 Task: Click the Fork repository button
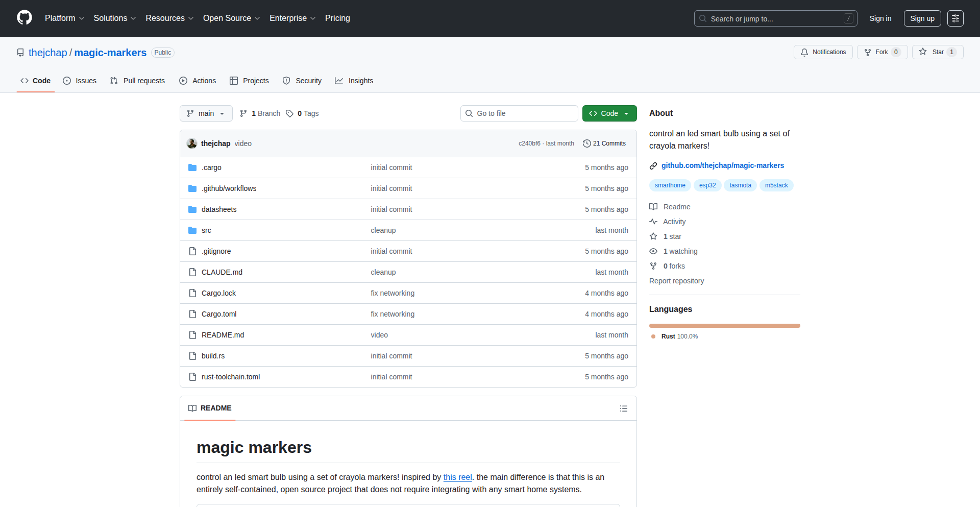[881, 52]
